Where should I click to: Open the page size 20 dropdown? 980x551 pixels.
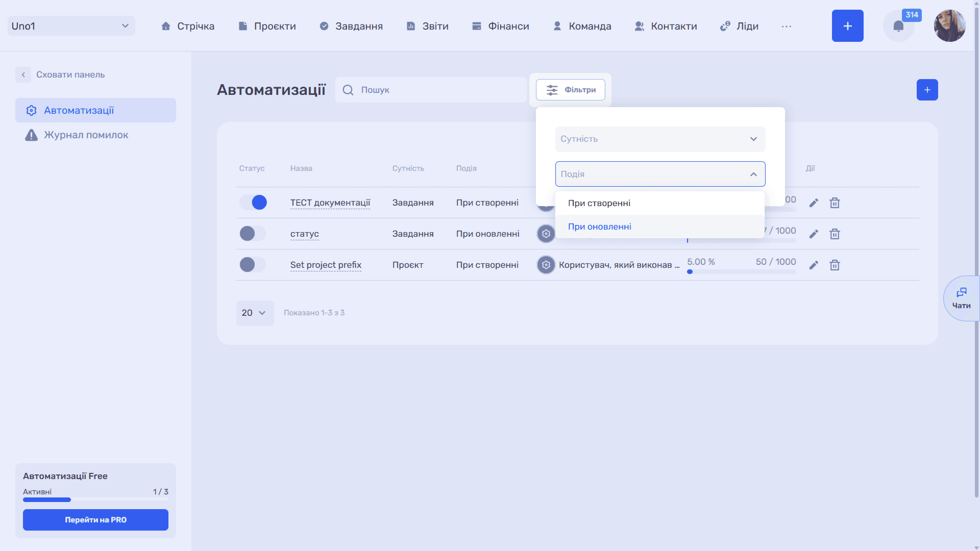255,313
